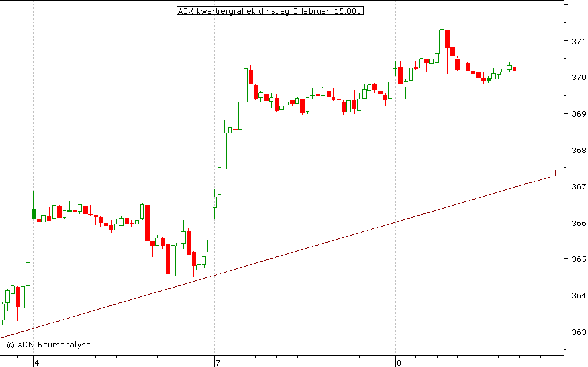
Task: Select the 365 price axis label
Action: tap(578, 259)
